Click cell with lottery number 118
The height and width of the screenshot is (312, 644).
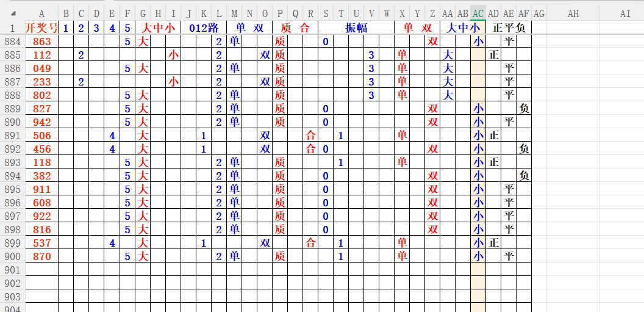click(x=41, y=162)
